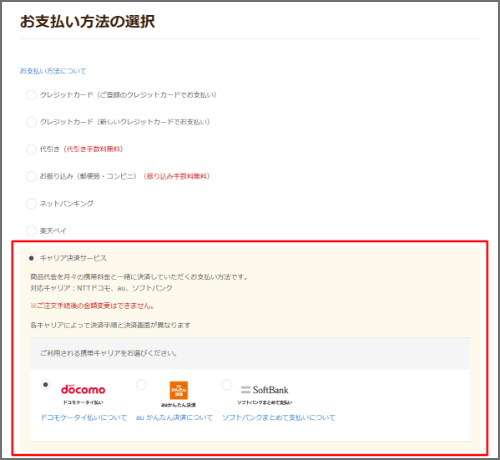Screen dimensions: 500x460
Task: Select au carrier radio button
Action: [141, 384]
